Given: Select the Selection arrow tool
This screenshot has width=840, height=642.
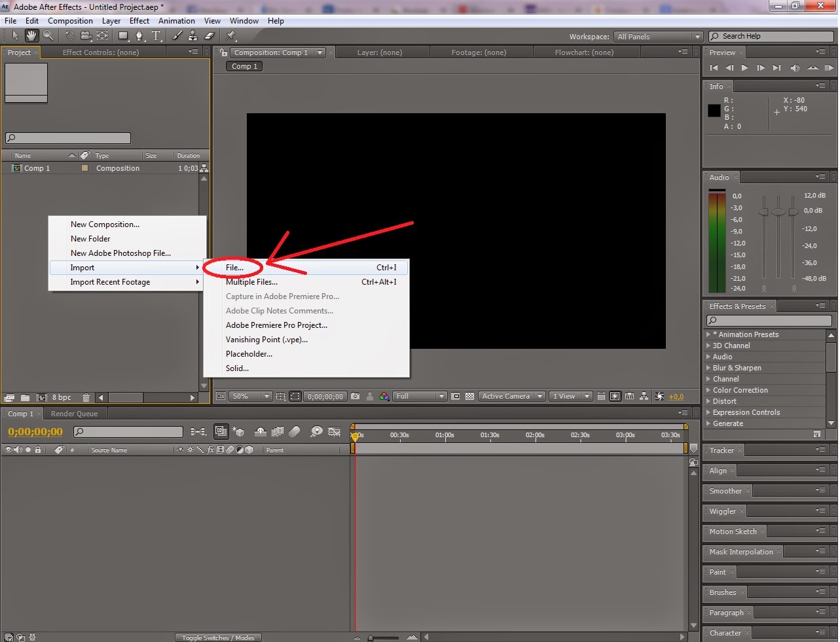Looking at the screenshot, I should 15,36.
